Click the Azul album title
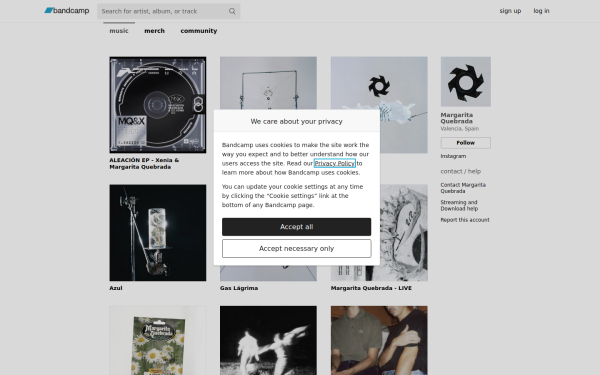 click(x=116, y=288)
